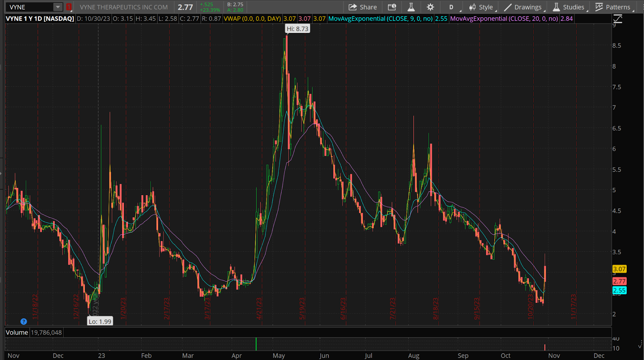Open the company profile info icon
This screenshot has height=360, width=644.
(x=392, y=7)
